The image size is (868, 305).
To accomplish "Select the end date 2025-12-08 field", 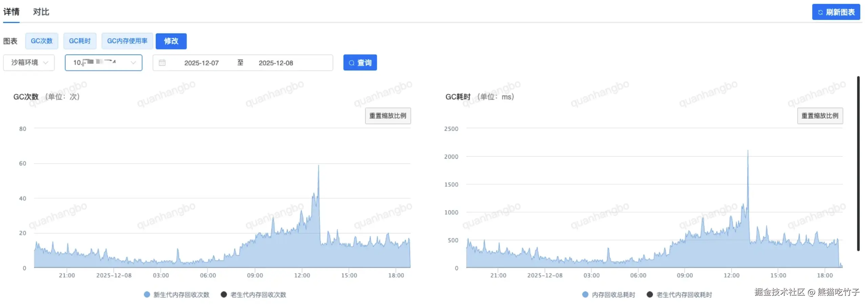I will (276, 63).
